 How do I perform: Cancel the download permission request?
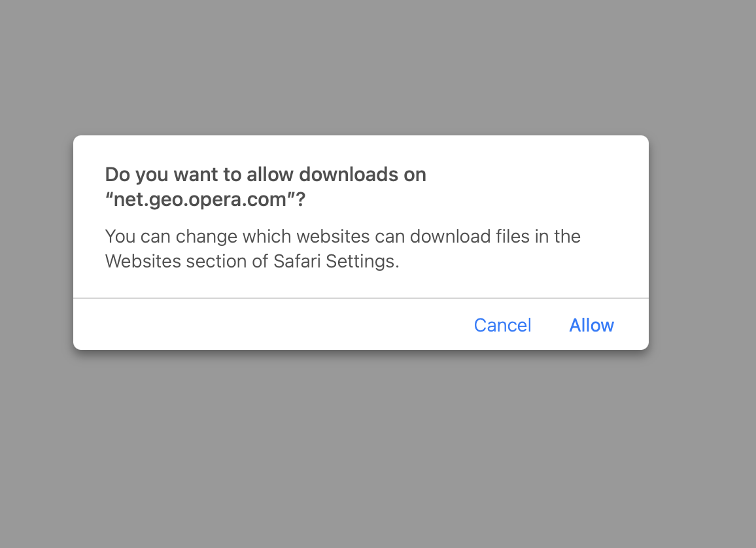(x=502, y=325)
